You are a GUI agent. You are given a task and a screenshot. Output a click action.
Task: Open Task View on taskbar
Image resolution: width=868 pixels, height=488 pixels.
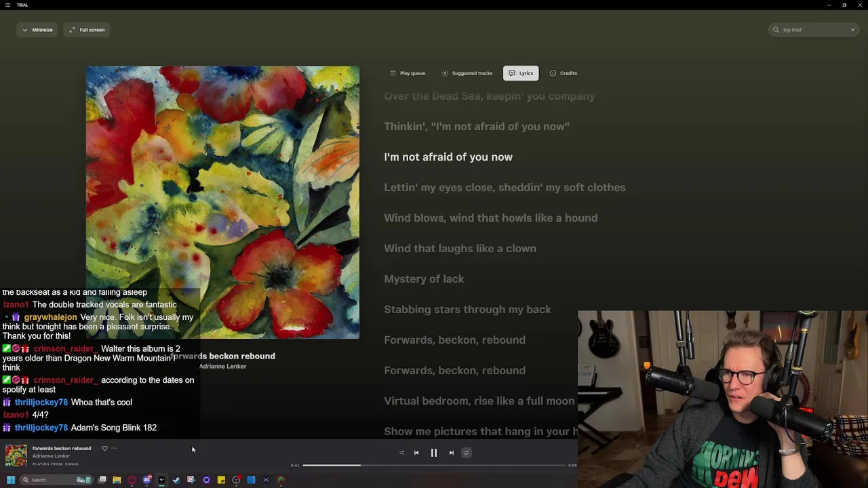pyautogui.click(x=102, y=480)
